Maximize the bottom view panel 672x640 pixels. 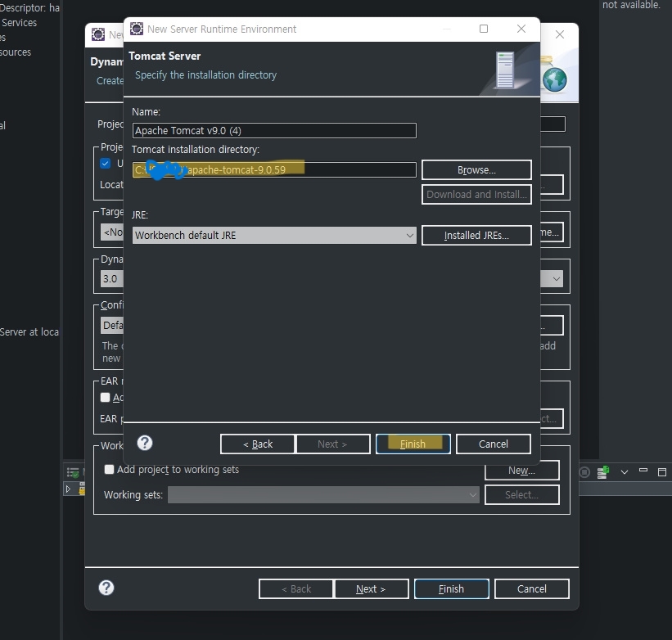coord(662,472)
